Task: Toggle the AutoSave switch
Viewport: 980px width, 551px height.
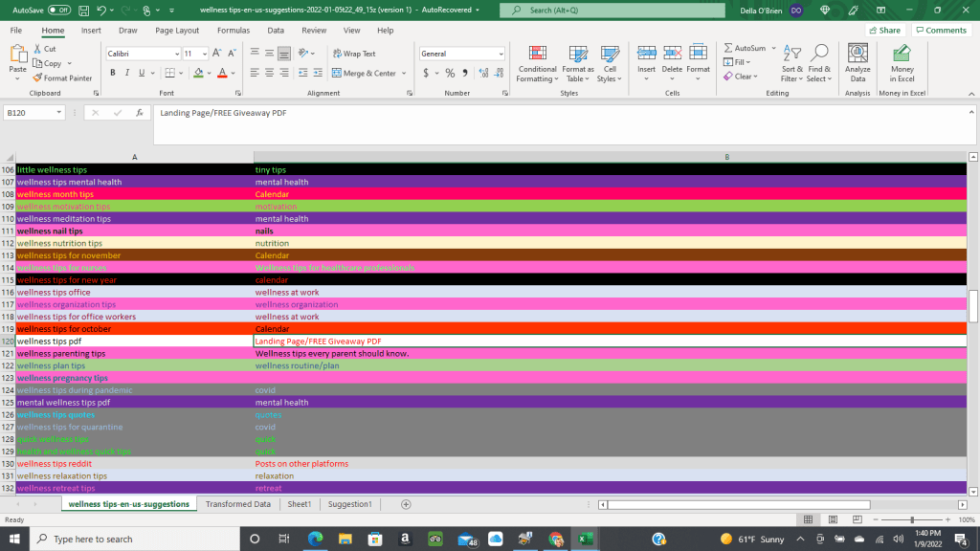Action: click(59, 10)
